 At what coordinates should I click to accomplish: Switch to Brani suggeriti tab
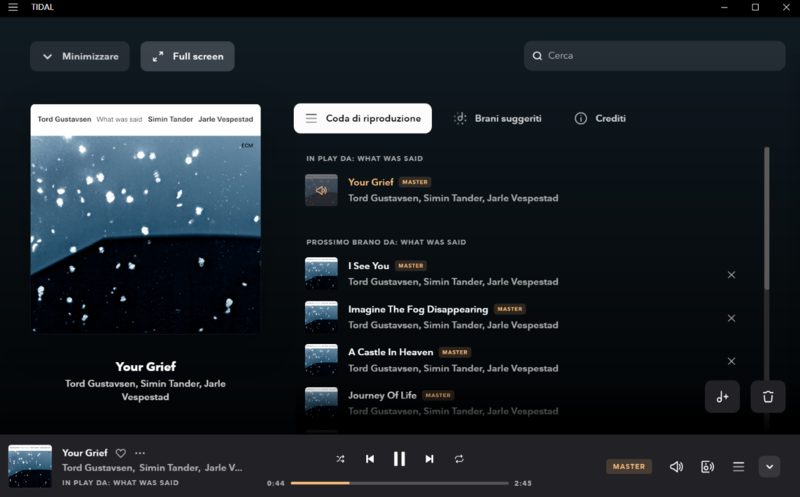tap(498, 118)
